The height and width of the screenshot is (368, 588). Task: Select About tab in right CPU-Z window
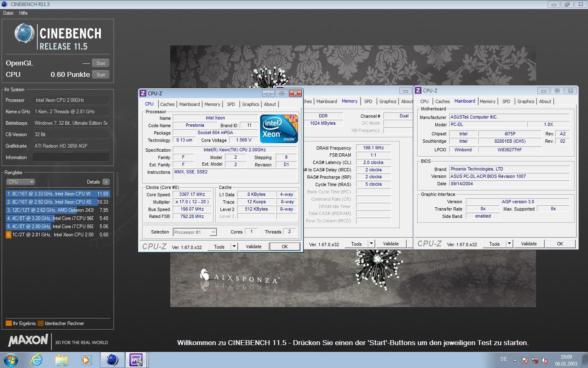point(545,101)
